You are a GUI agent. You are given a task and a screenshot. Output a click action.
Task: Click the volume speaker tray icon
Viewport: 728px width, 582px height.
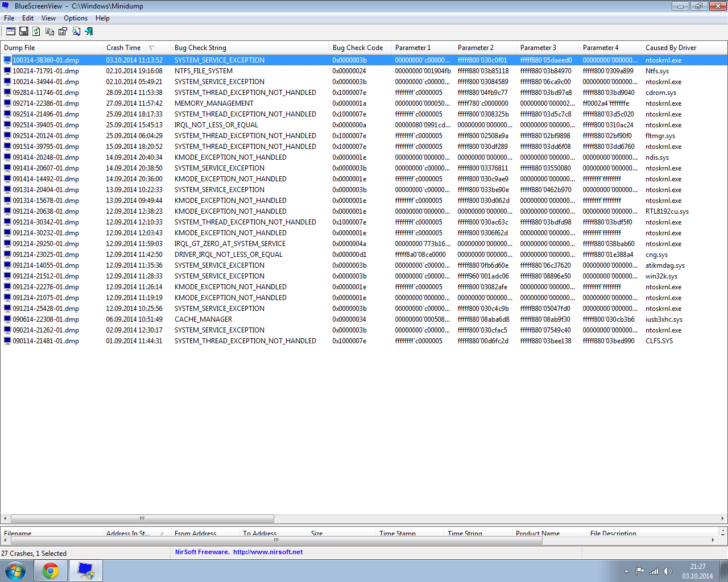click(x=668, y=571)
